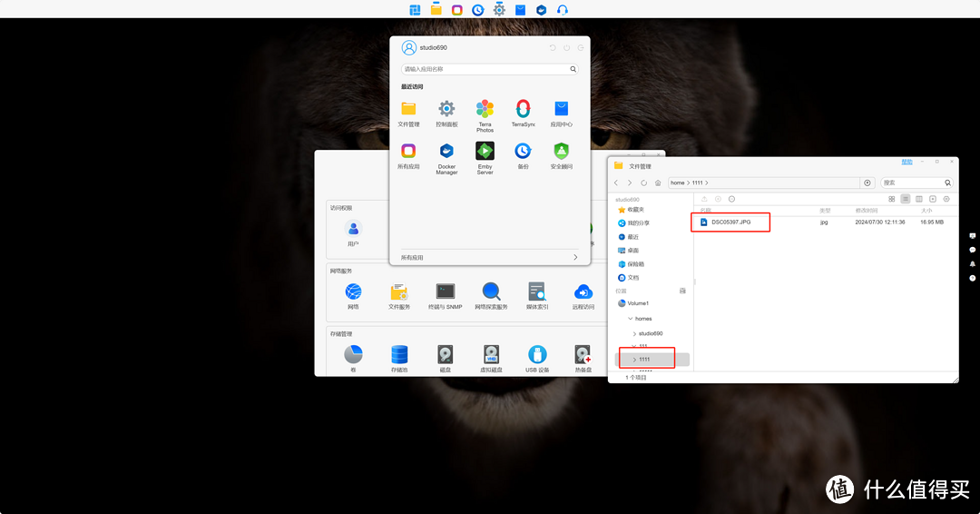Collapse the homes folder in tree
The height and width of the screenshot is (514, 980).
coord(630,319)
